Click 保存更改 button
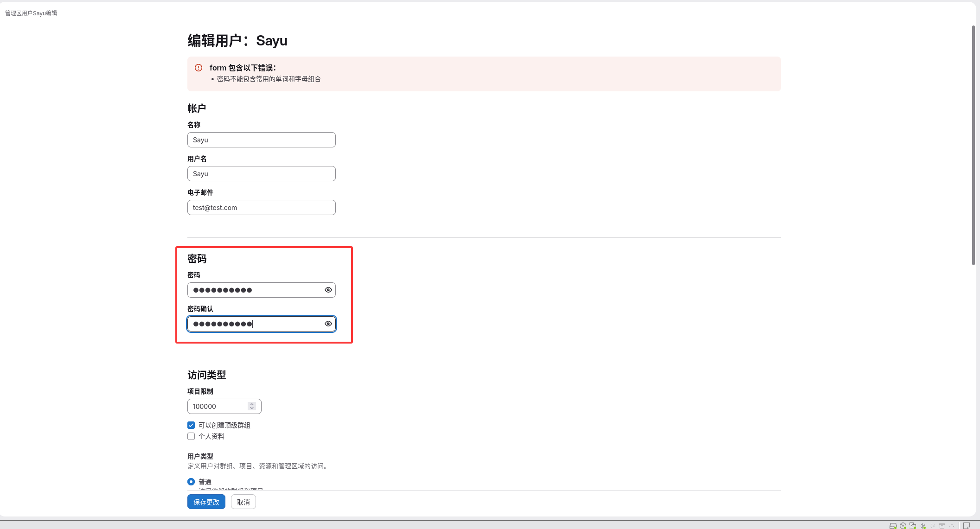The height and width of the screenshot is (529, 980). pos(206,502)
